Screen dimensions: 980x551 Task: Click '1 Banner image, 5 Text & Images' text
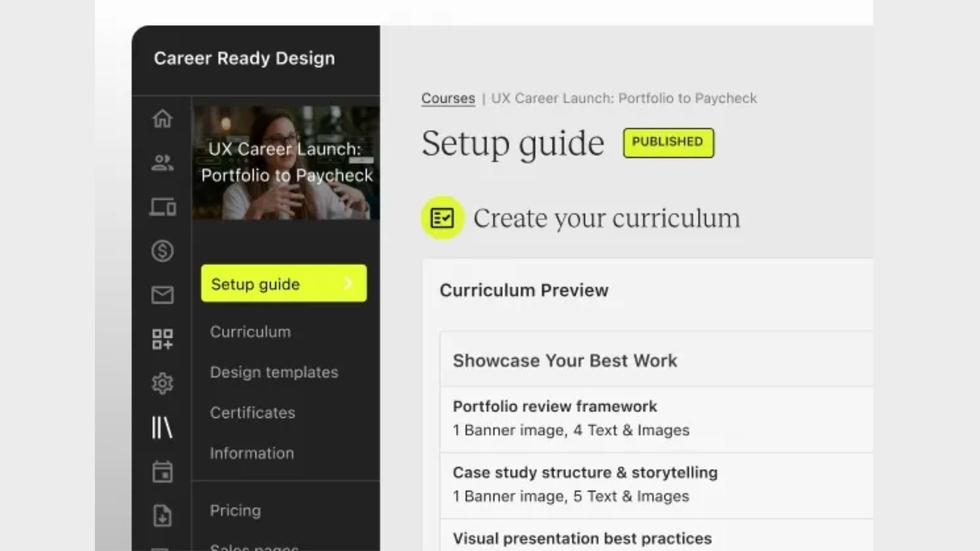click(571, 496)
